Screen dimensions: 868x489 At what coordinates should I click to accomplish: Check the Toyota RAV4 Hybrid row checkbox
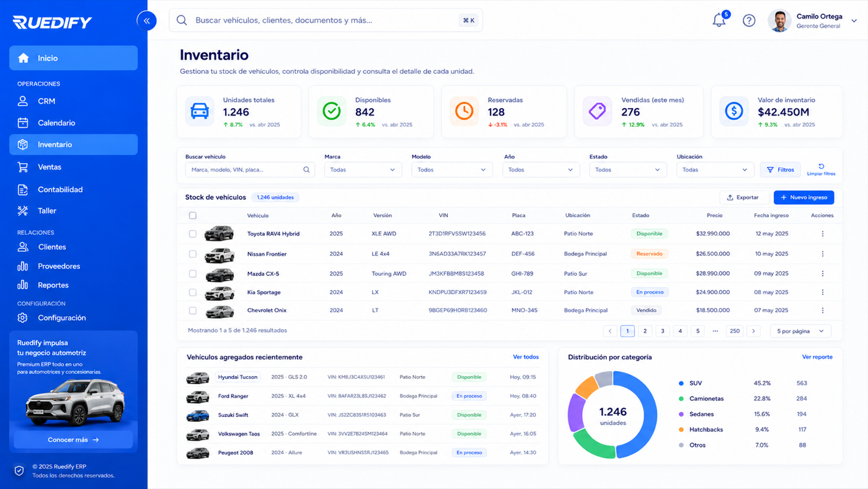(x=193, y=234)
